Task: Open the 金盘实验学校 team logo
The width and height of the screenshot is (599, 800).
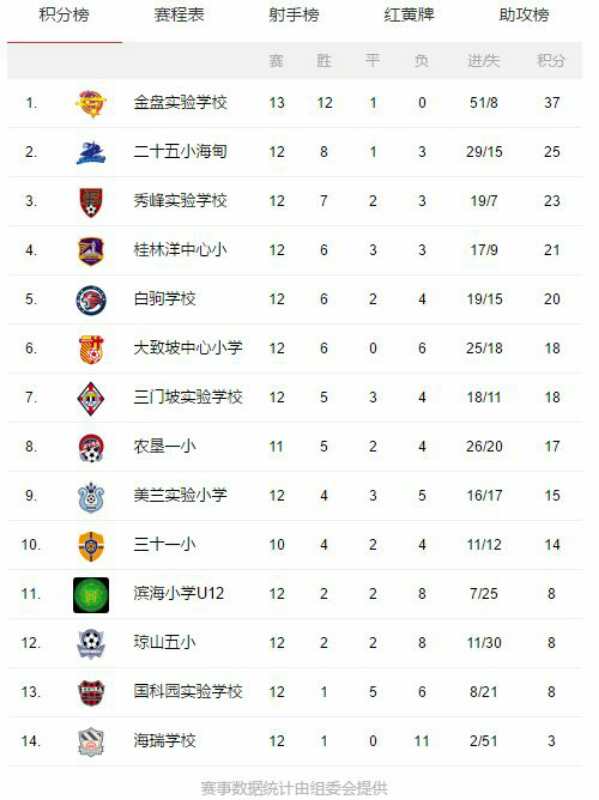Action: coord(91,103)
